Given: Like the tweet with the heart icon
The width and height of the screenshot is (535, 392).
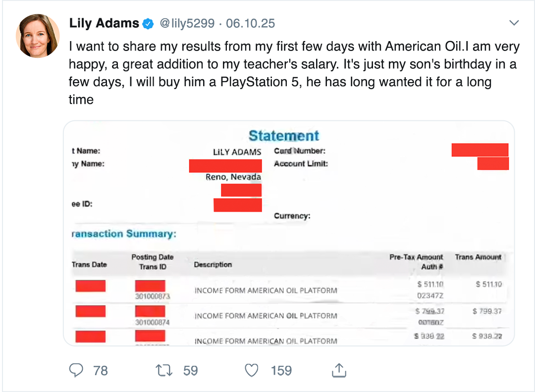Looking at the screenshot, I should click(252, 370).
